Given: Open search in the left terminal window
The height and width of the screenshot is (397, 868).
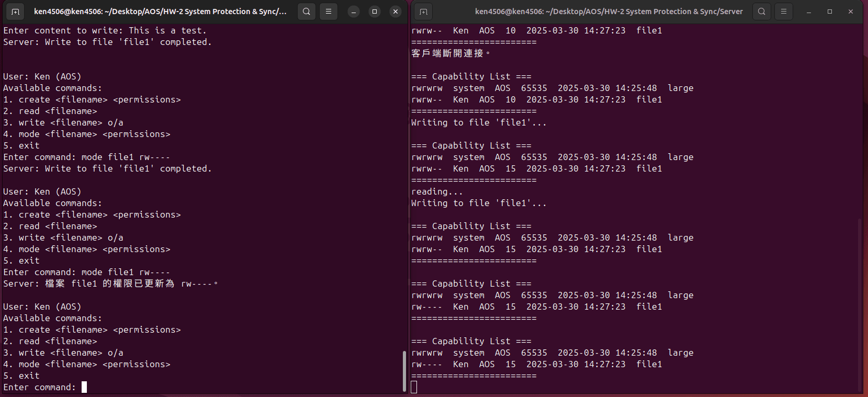Looking at the screenshot, I should pos(307,12).
